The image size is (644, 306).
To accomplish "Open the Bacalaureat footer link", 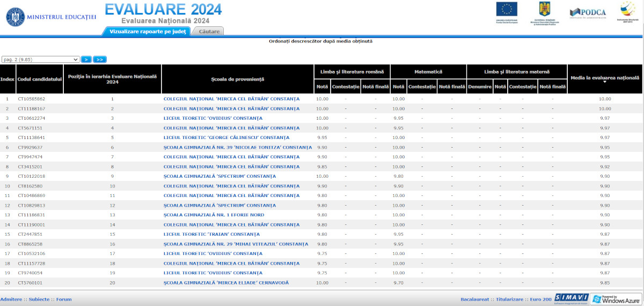I will click(x=475, y=299).
